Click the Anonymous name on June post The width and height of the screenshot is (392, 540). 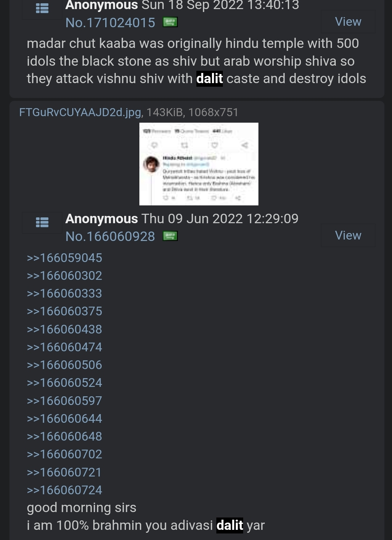[102, 219]
